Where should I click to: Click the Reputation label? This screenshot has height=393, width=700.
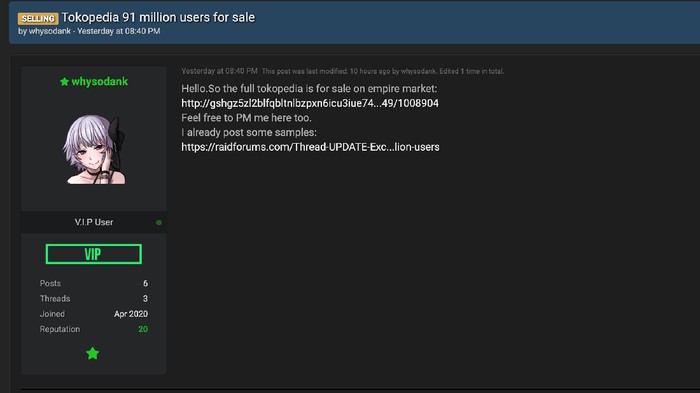click(60, 329)
